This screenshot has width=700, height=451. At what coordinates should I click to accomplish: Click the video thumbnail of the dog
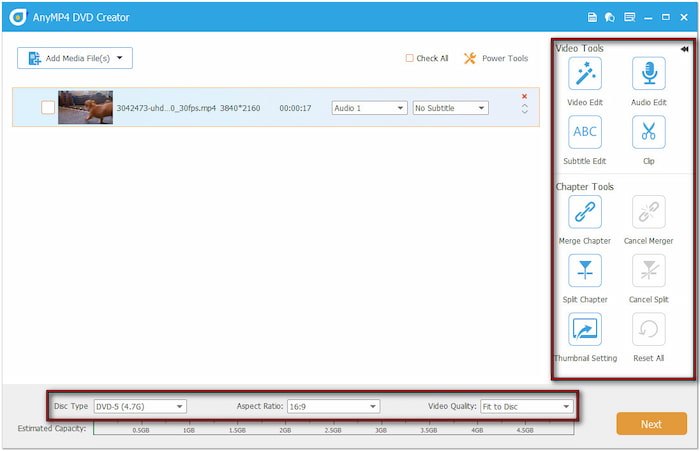click(x=85, y=108)
